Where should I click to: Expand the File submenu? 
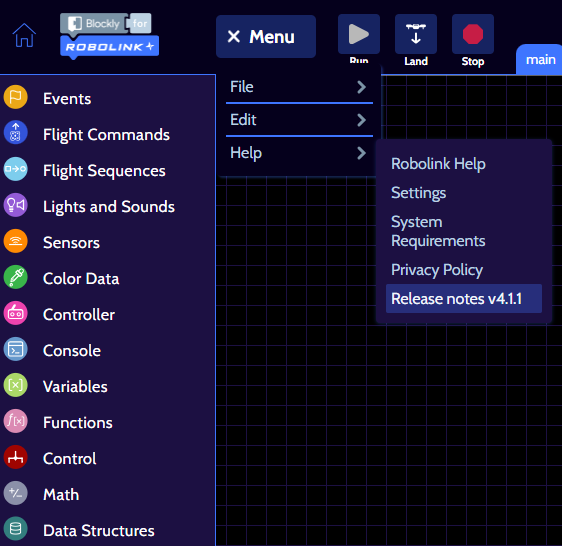(x=299, y=87)
